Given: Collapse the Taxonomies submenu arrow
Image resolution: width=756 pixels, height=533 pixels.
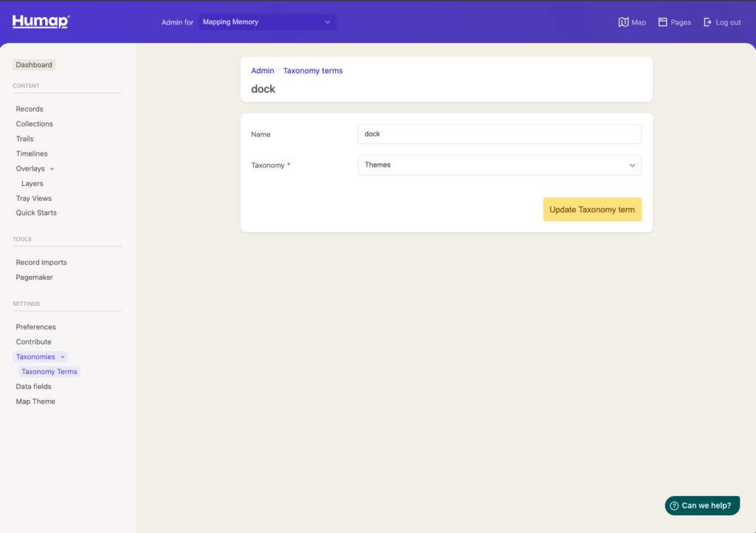Looking at the screenshot, I should click(63, 357).
